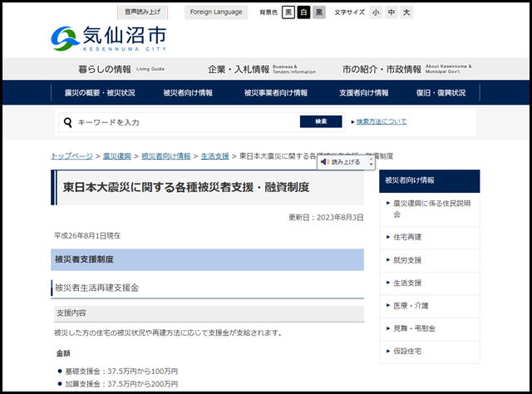The height and width of the screenshot is (394, 532).
Task: Select the white background color option
Action: click(x=303, y=12)
